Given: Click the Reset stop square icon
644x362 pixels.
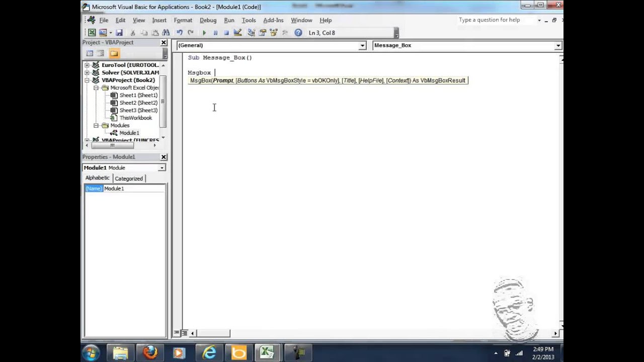Looking at the screenshot, I should click(x=226, y=33).
